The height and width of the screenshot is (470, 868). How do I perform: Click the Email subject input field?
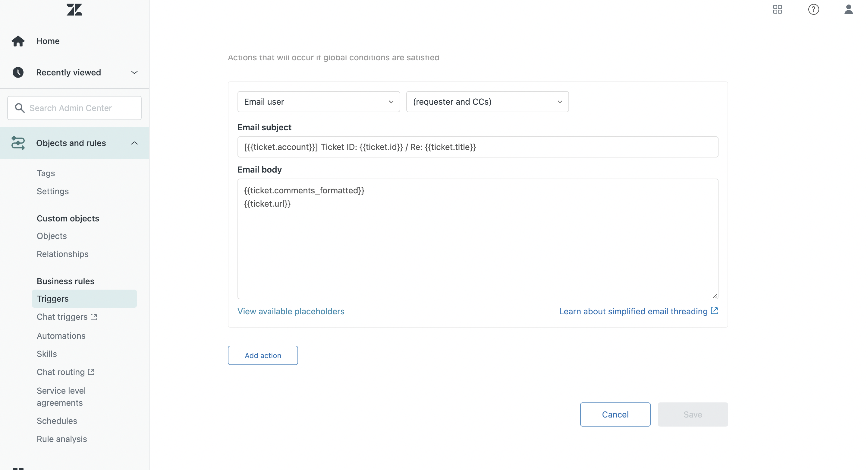tap(477, 147)
